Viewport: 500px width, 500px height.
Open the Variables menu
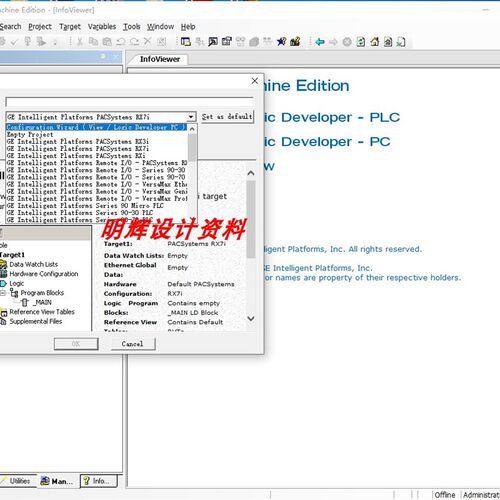point(102,27)
